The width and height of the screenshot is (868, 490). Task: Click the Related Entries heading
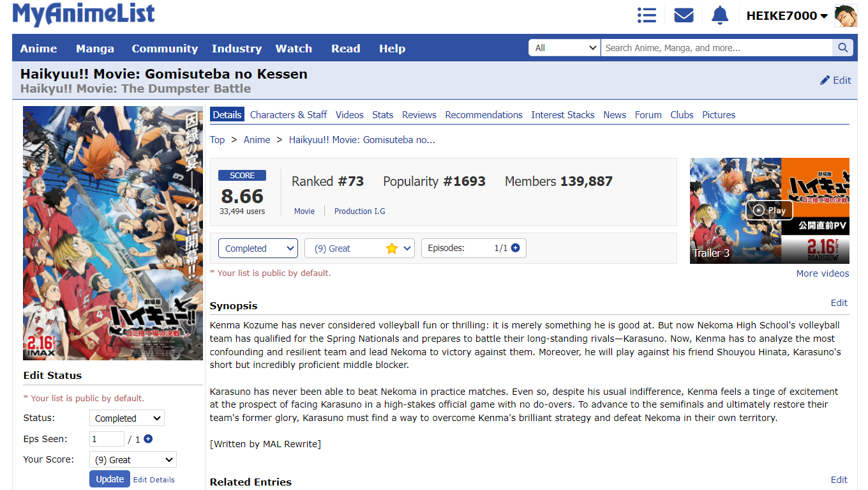(x=251, y=482)
